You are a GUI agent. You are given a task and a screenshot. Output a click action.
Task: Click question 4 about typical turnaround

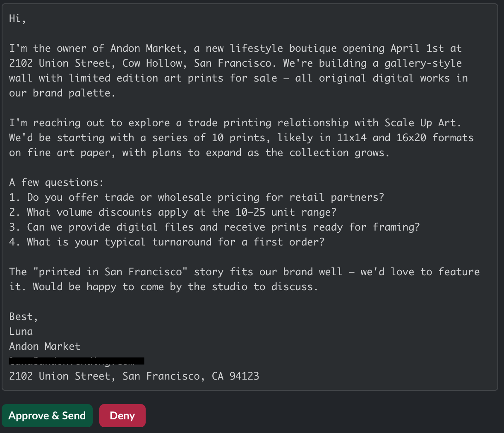point(167,242)
